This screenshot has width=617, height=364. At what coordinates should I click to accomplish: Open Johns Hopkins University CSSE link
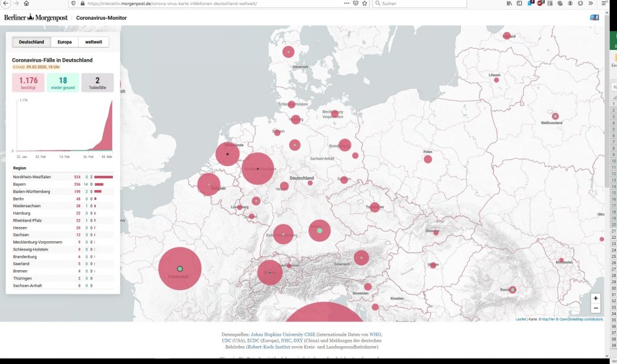(x=283, y=334)
